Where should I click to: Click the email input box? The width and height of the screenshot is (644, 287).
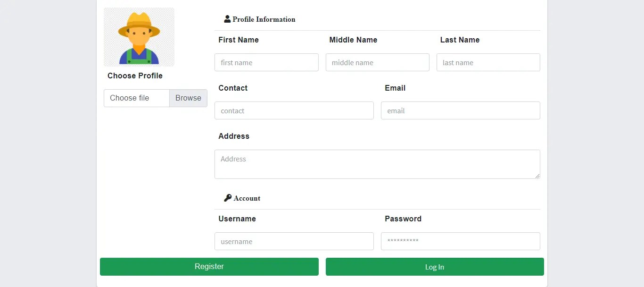[x=460, y=110]
